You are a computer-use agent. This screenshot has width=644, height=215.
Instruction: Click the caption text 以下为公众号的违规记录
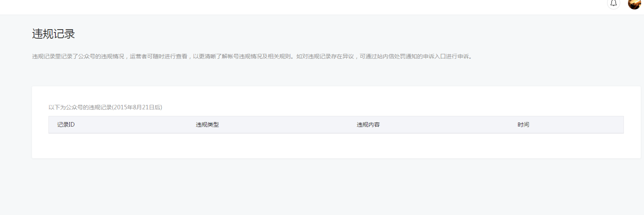(x=80, y=107)
